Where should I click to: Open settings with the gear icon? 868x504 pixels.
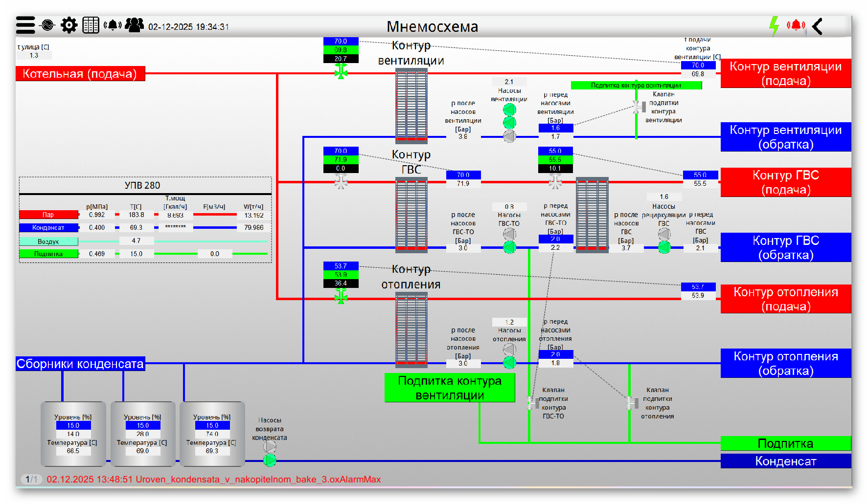pyautogui.click(x=69, y=25)
